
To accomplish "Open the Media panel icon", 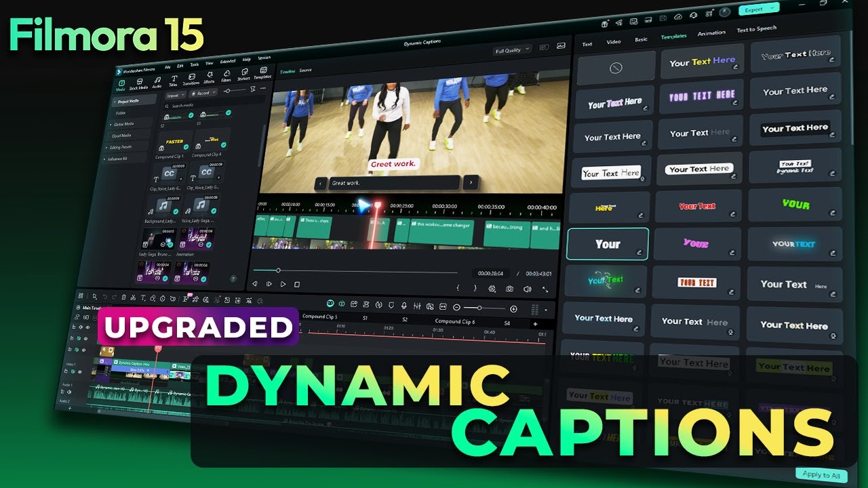I will click(121, 83).
